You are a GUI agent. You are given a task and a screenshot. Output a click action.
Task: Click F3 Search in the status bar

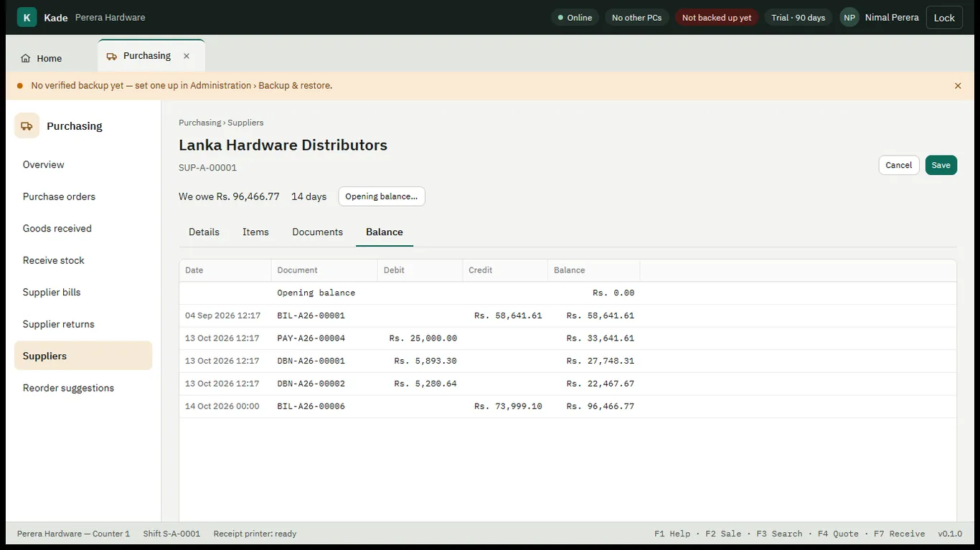click(779, 534)
